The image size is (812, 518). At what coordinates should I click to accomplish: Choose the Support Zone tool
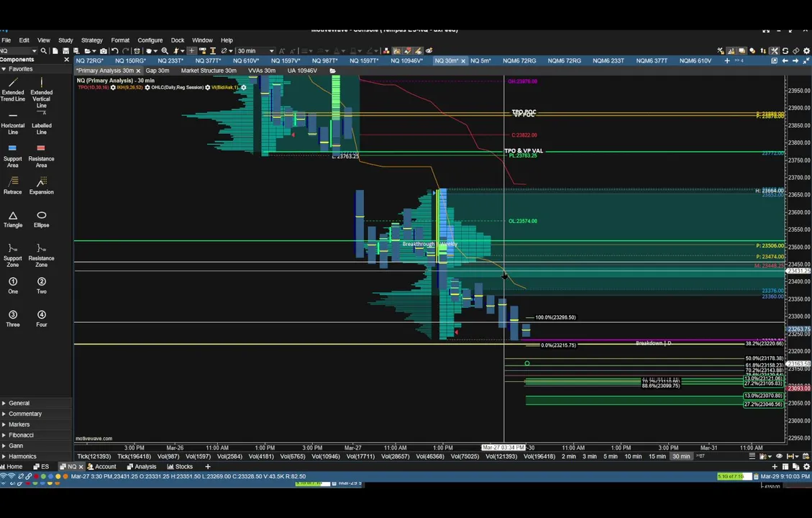click(13, 255)
